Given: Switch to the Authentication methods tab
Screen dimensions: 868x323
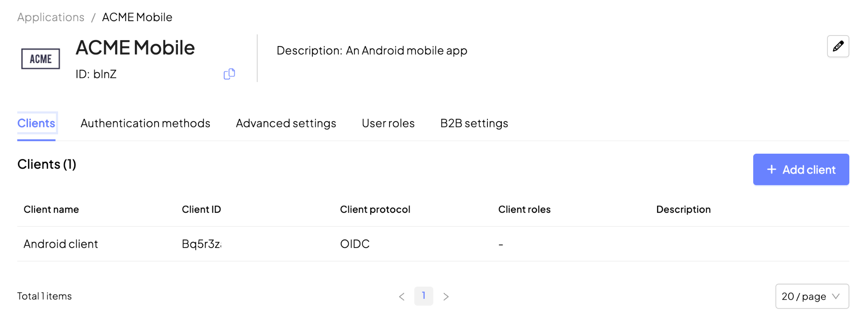Looking at the screenshot, I should pyautogui.click(x=145, y=123).
